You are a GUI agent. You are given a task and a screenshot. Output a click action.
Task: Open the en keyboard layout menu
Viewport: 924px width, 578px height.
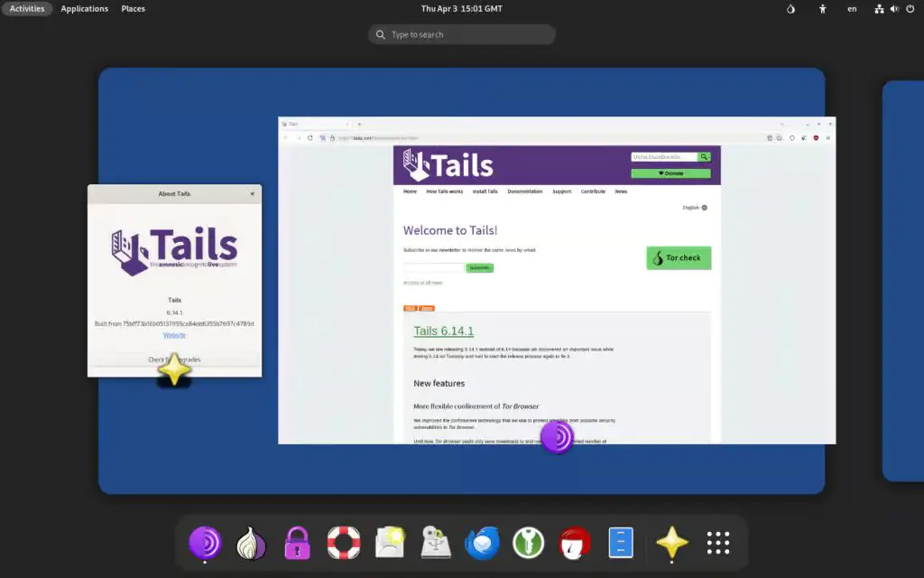pyautogui.click(x=852, y=9)
